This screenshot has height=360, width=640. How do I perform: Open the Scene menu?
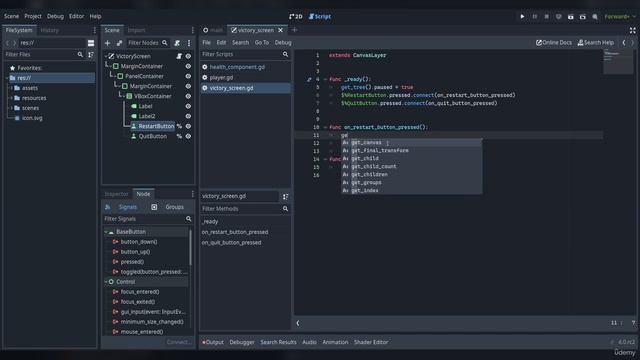tap(11, 16)
